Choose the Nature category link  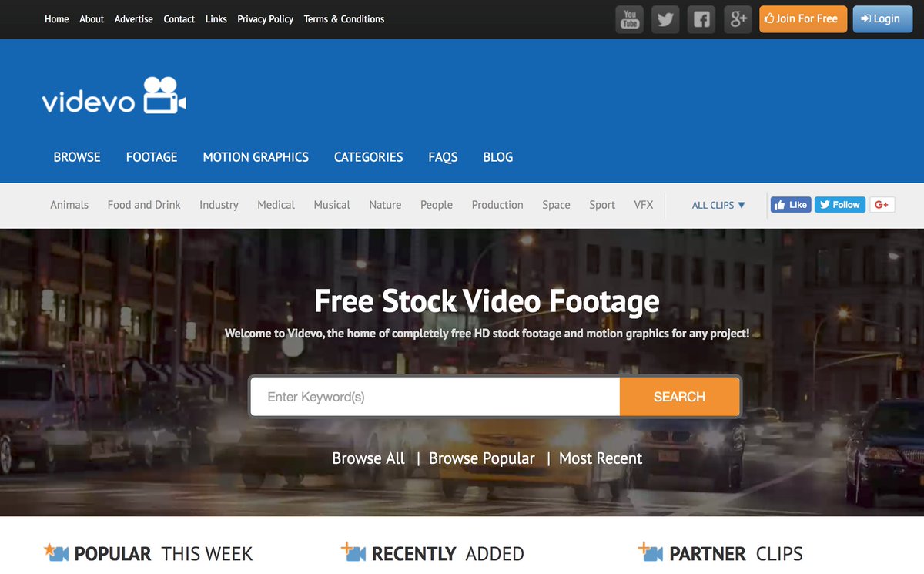pyautogui.click(x=385, y=205)
